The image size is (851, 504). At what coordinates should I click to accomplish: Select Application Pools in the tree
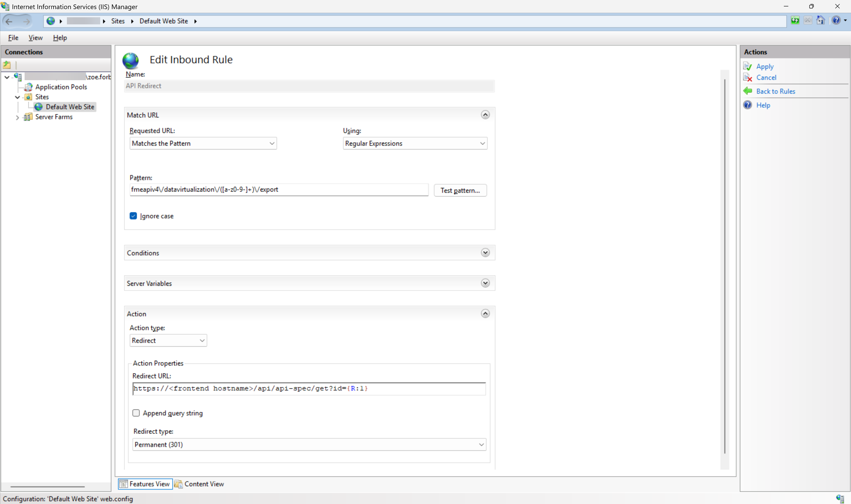click(61, 87)
